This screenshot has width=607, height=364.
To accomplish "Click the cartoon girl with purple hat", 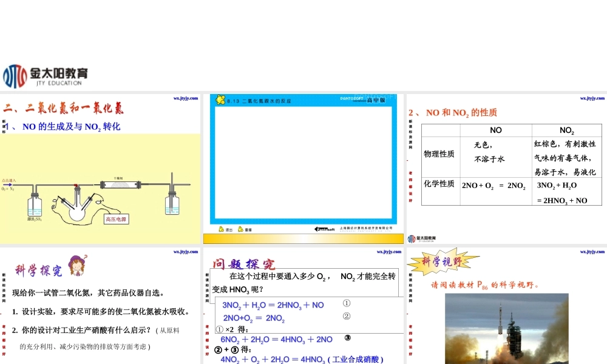I will (78, 265).
